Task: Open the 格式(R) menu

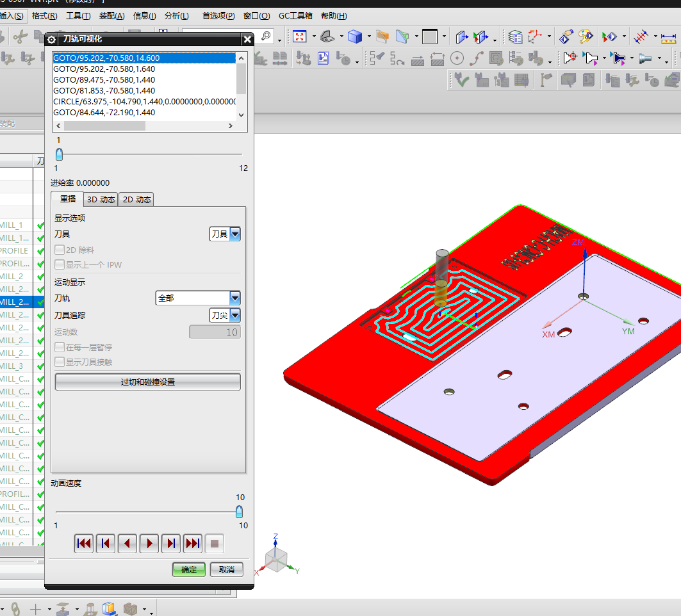Action: [x=44, y=16]
